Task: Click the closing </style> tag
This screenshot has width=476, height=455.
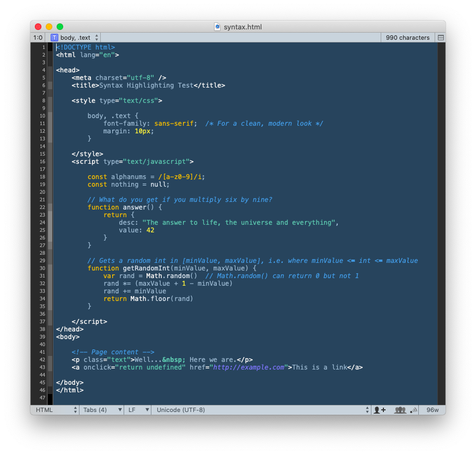Action: (88, 154)
